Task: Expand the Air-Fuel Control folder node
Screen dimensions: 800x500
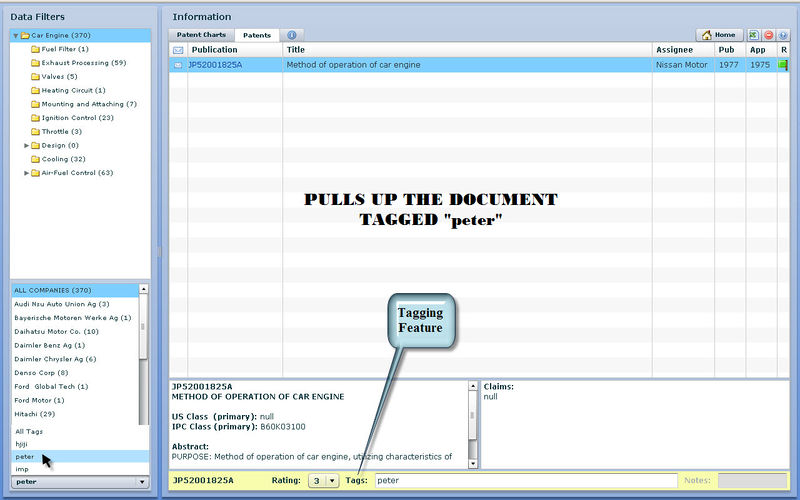Action: coord(27,173)
